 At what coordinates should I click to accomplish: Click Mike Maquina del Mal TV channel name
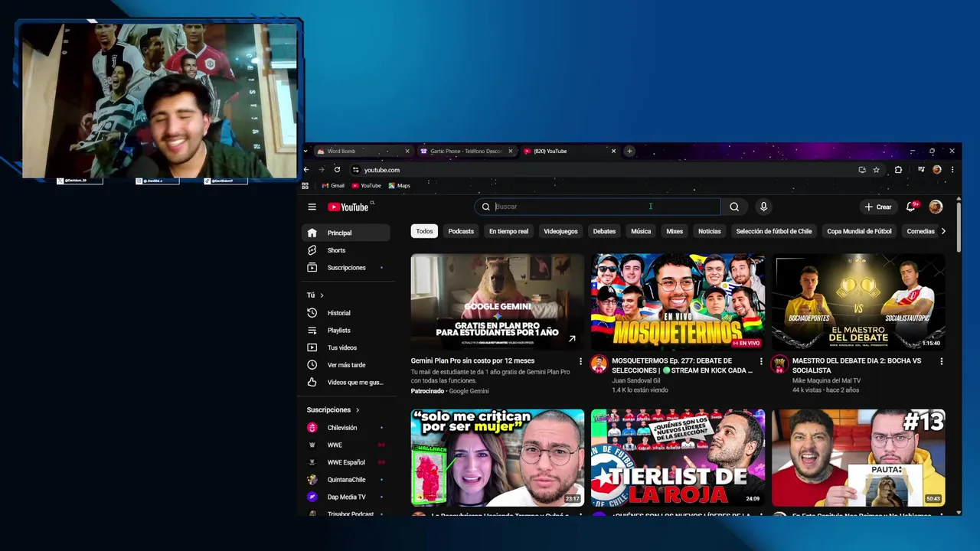[x=826, y=380]
